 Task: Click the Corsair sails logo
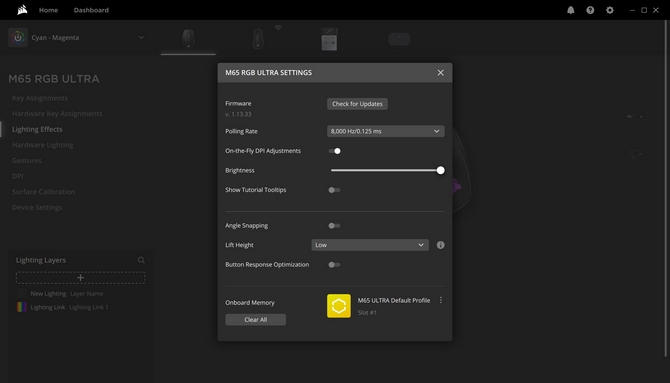click(x=22, y=10)
